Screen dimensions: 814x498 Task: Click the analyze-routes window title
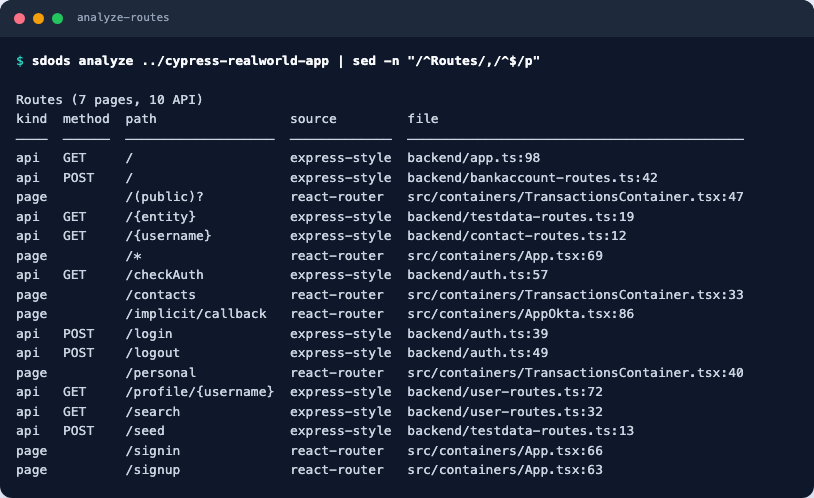(123, 18)
